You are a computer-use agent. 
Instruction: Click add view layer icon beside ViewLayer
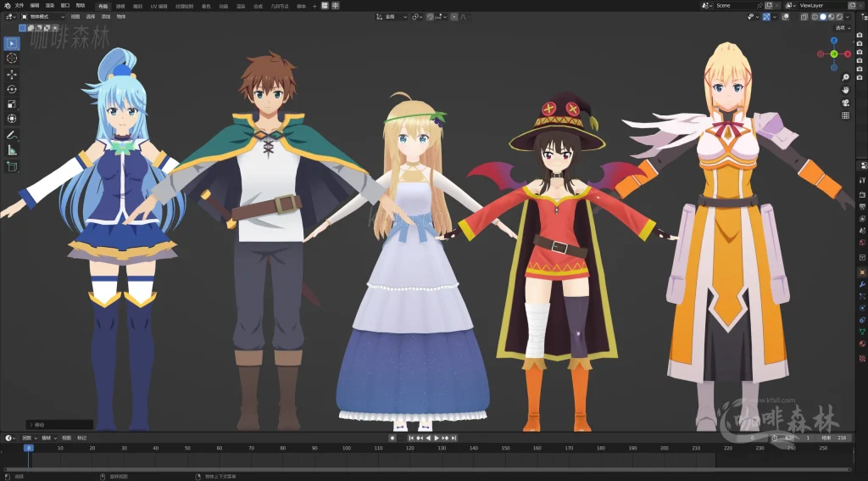click(x=853, y=6)
